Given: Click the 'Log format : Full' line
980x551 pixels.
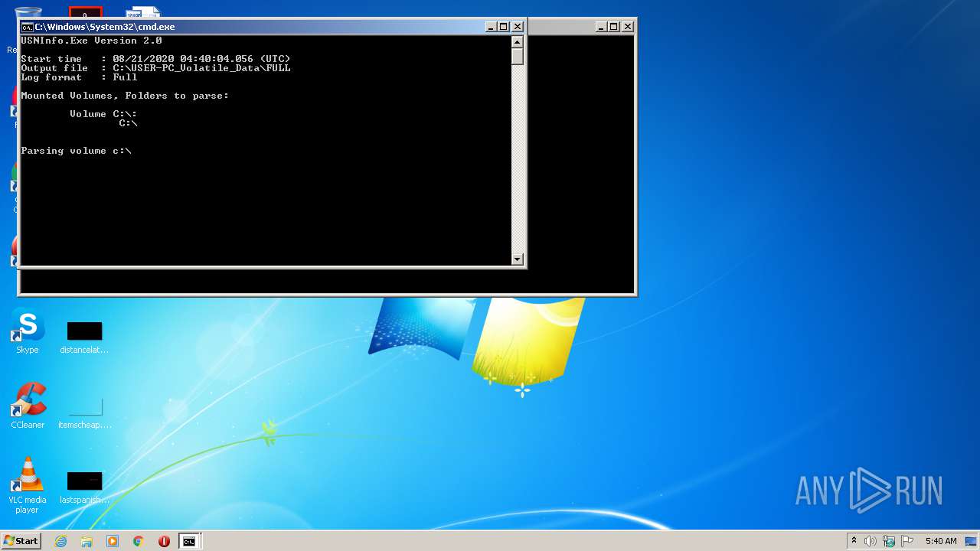Looking at the screenshot, I should click(79, 77).
